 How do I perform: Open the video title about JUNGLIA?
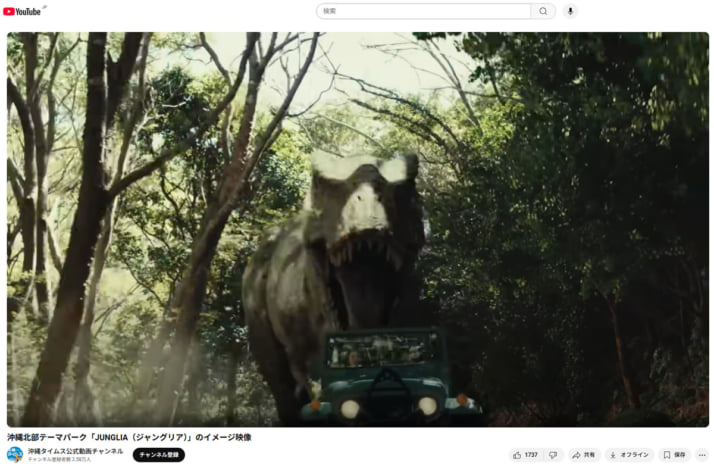coord(129,437)
